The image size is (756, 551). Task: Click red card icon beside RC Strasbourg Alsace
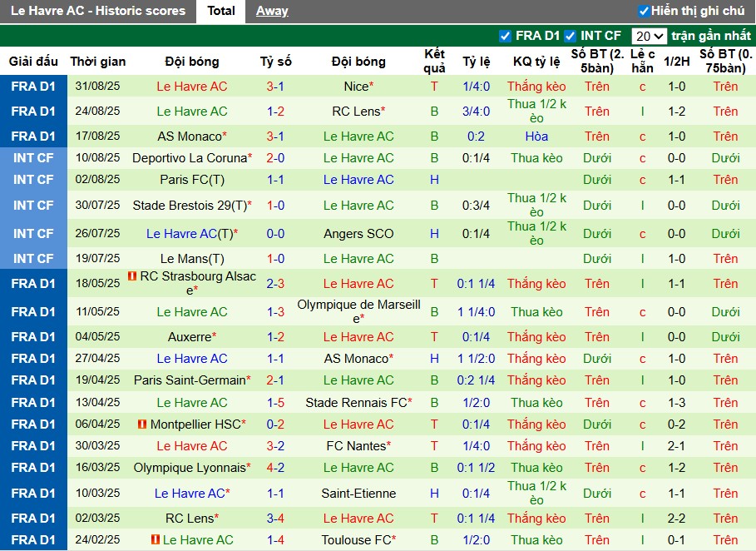[x=132, y=276]
